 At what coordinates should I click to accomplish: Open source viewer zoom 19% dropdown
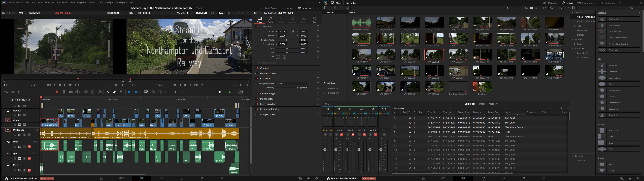coord(23,13)
